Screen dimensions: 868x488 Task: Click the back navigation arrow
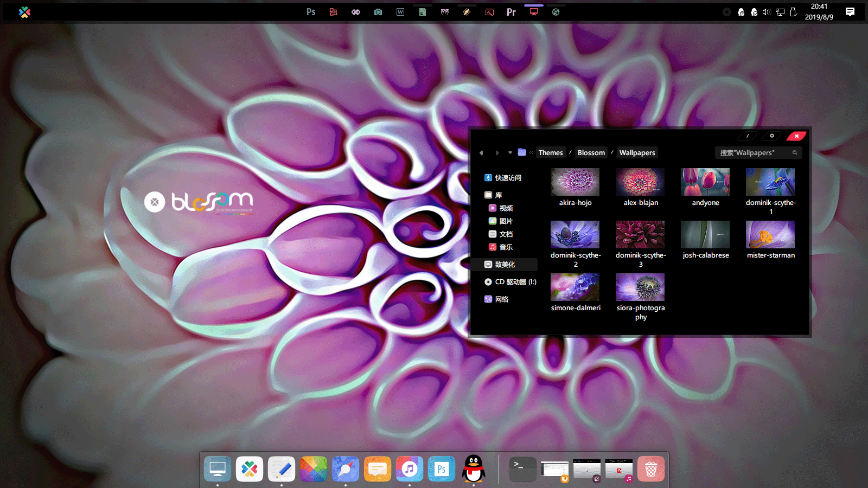point(481,153)
